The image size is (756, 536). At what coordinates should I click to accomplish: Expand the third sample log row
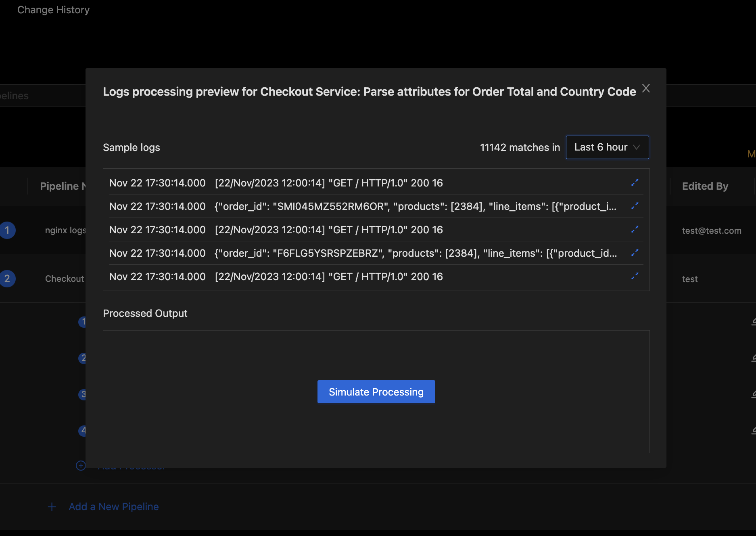pyautogui.click(x=635, y=230)
